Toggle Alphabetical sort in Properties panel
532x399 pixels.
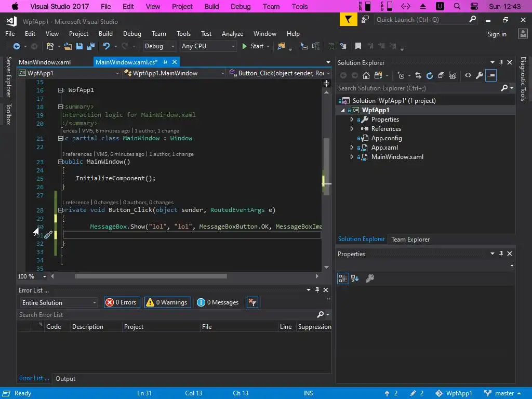tap(355, 278)
